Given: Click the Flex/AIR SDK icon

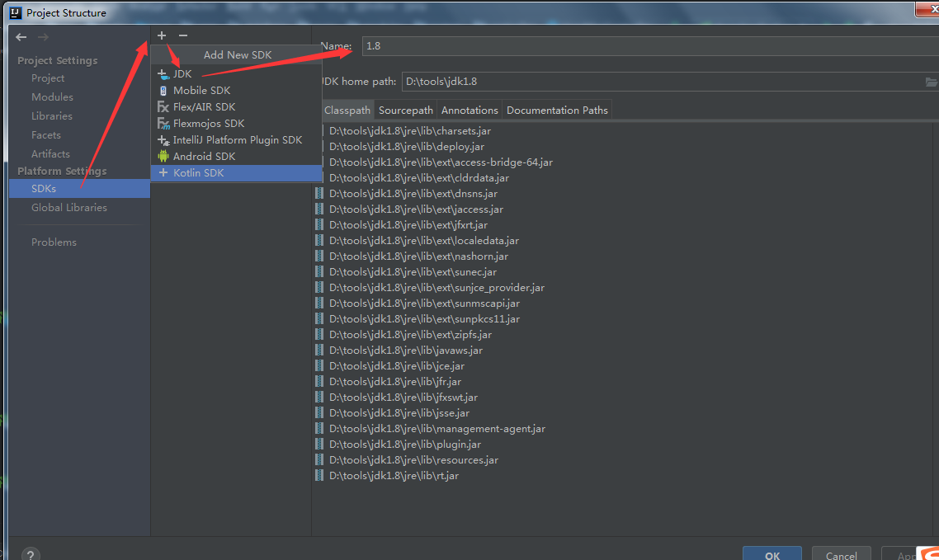Looking at the screenshot, I should (163, 107).
